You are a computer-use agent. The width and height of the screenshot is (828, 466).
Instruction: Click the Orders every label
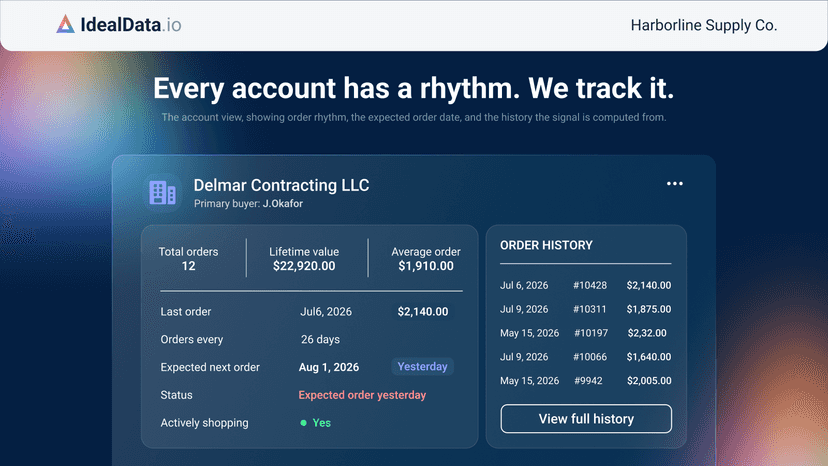click(x=192, y=339)
